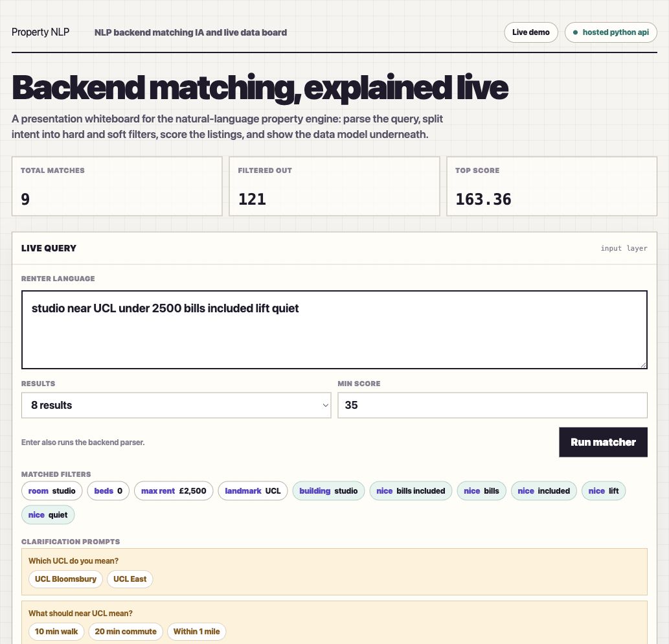Select the 'nice bills' chip
This screenshot has height=644, width=669.
click(x=481, y=491)
